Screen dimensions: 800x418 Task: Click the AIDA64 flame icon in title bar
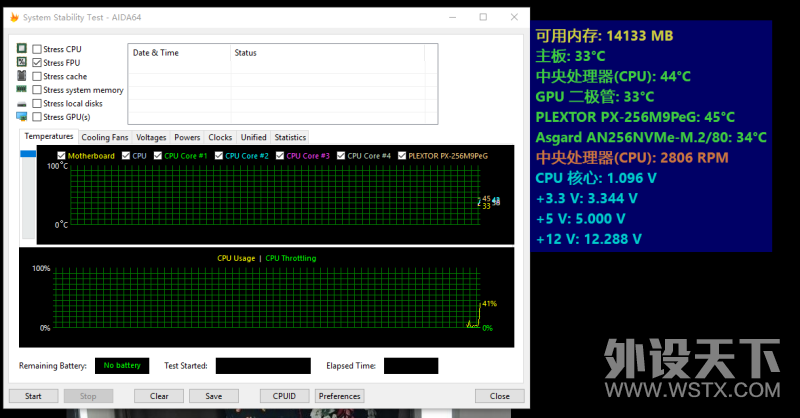(14, 17)
